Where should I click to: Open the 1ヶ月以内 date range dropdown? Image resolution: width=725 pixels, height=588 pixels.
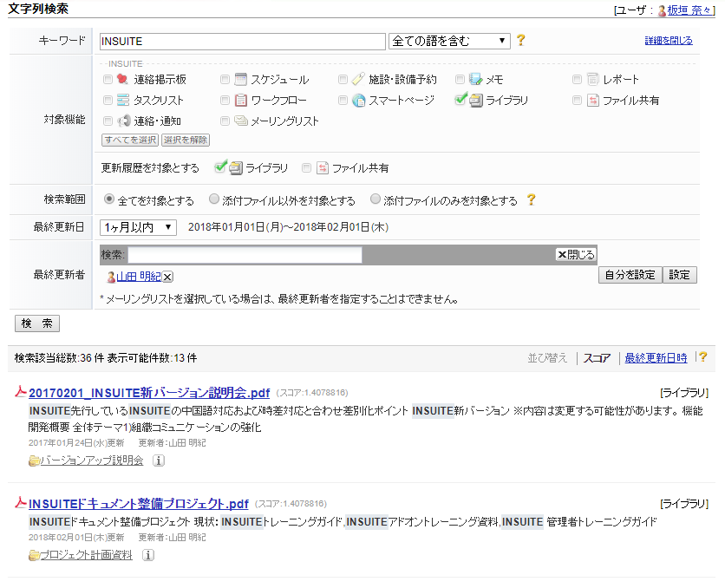(x=138, y=227)
